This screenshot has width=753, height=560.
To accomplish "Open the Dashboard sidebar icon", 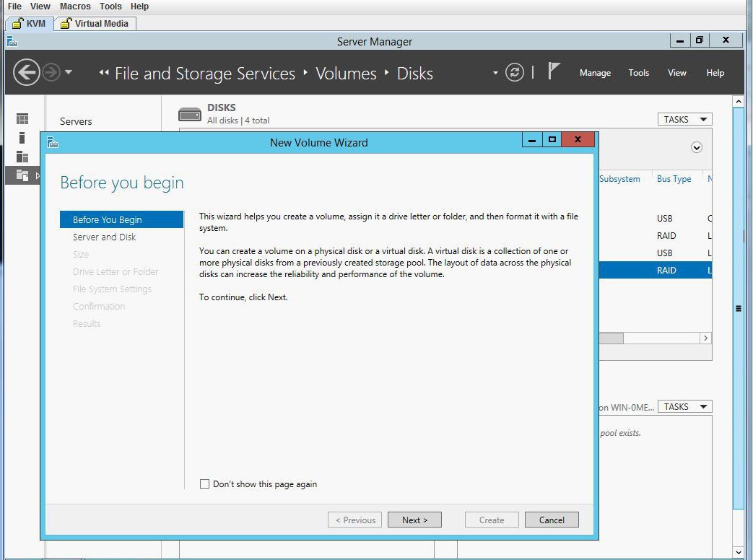I will (22, 118).
